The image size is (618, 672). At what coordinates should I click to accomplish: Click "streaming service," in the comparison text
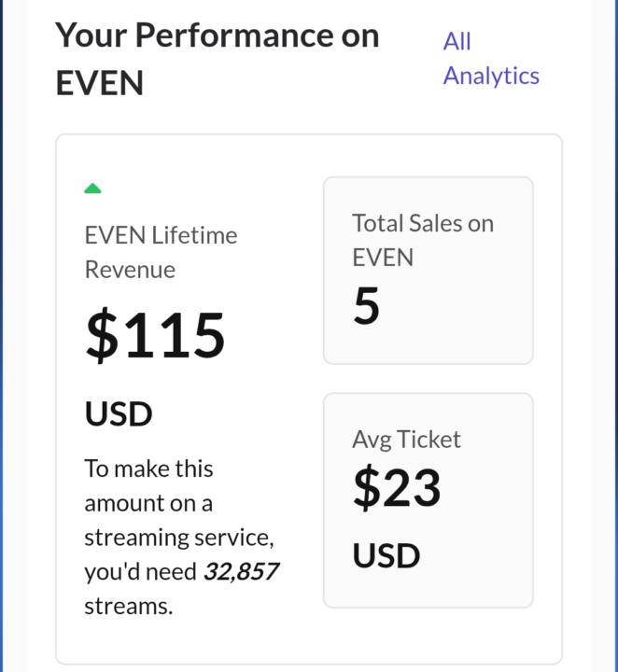coord(178,538)
